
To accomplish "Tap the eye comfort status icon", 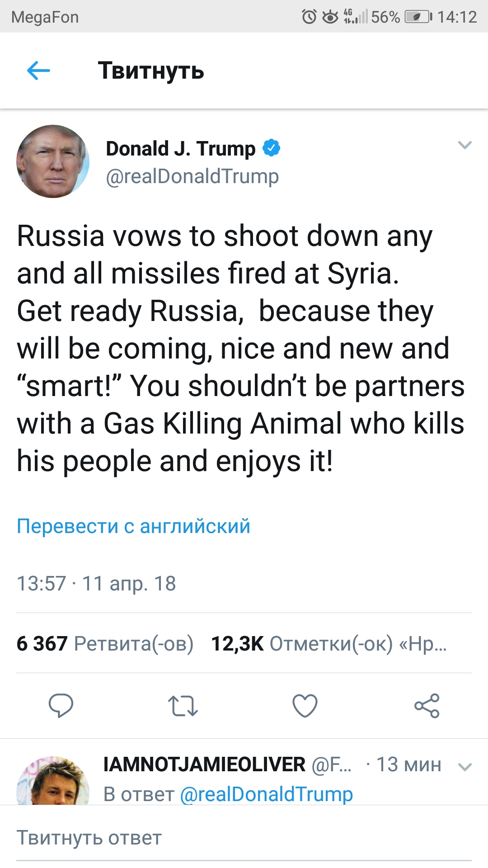I will (x=330, y=17).
